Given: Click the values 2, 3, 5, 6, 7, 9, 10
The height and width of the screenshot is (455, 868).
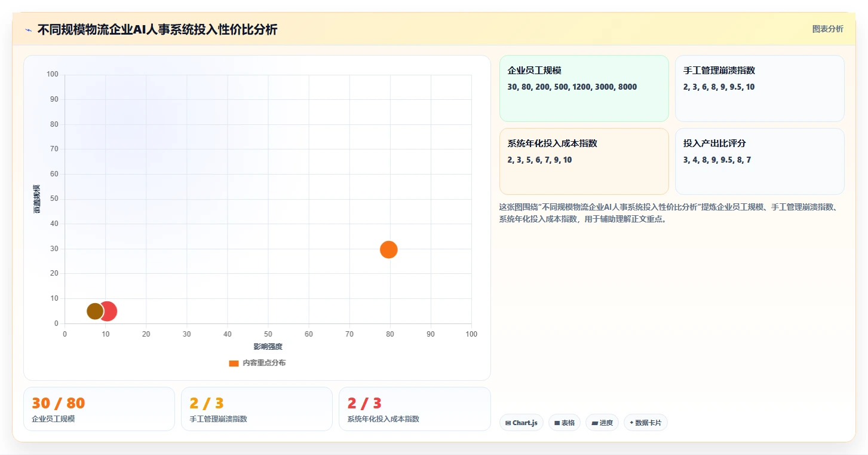Looking at the screenshot, I should pyautogui.click(x=539, y=160).
